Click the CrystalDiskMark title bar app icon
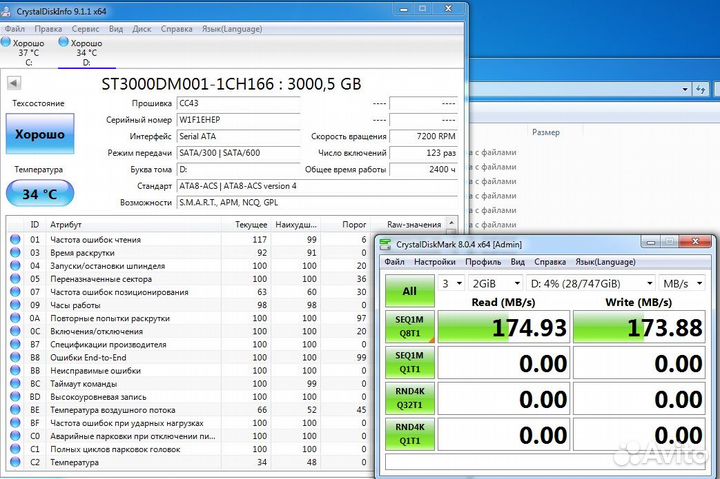 coord(385,245)
